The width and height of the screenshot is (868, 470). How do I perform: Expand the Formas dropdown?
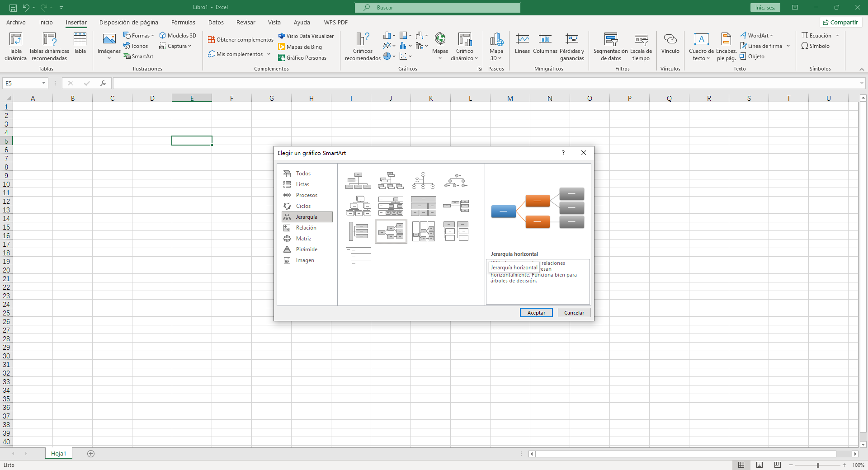click(153, 36)
